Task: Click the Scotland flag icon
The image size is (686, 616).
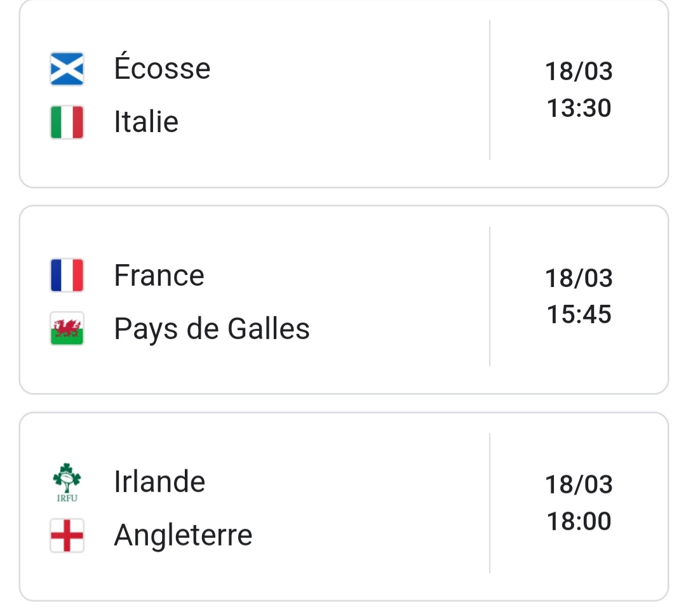Action: tap(67, 69)
